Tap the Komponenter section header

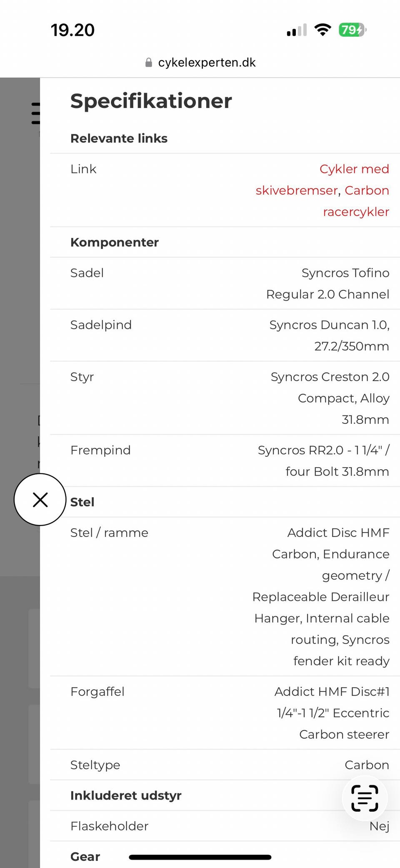pyautogui.click(x=115, y=242)
